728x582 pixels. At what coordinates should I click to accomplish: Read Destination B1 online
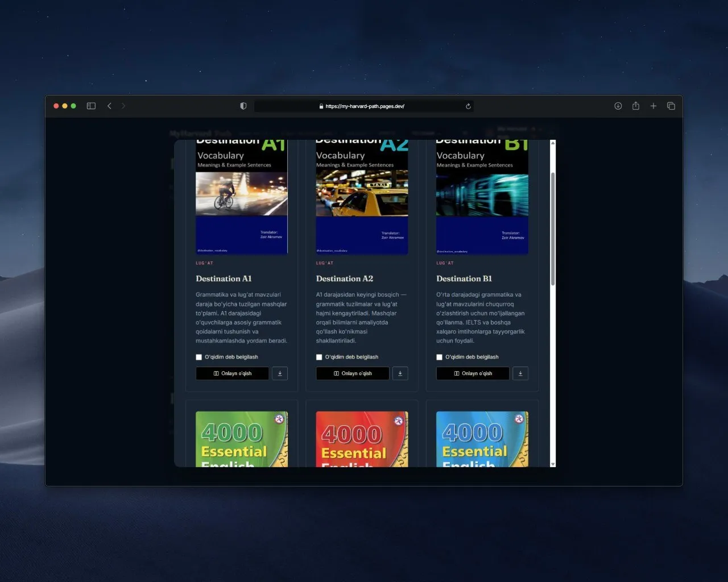(473, 373)
